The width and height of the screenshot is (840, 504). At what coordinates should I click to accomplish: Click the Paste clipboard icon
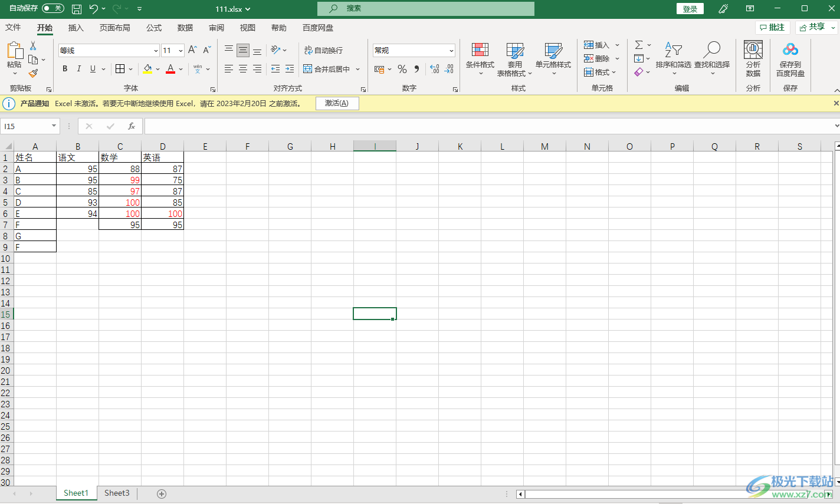click(14, 51)
